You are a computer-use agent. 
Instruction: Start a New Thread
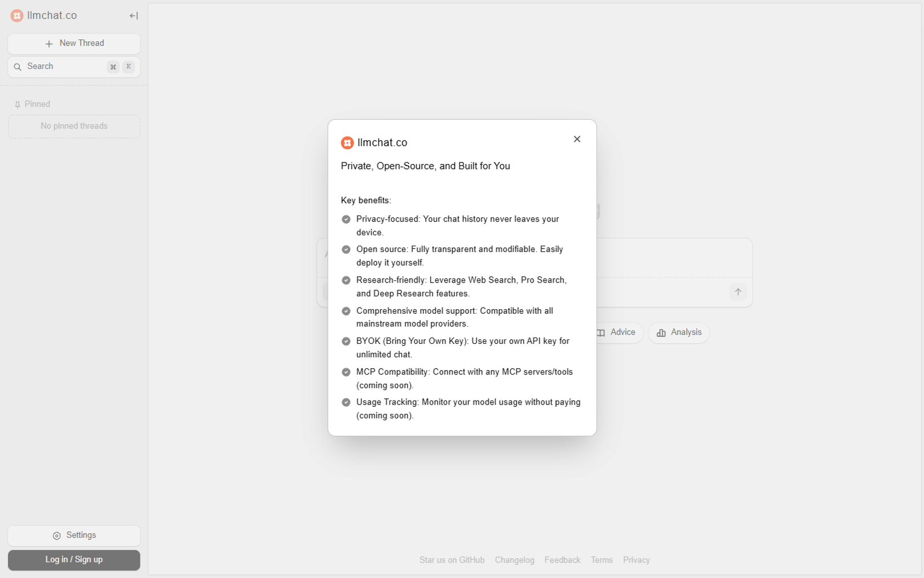click(x=74, y=43)
